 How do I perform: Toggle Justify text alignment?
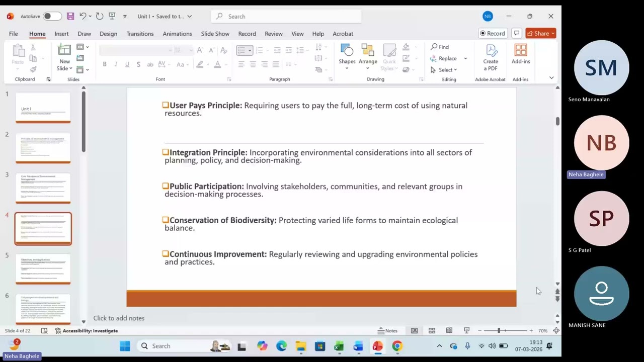[x=276, y=64]
